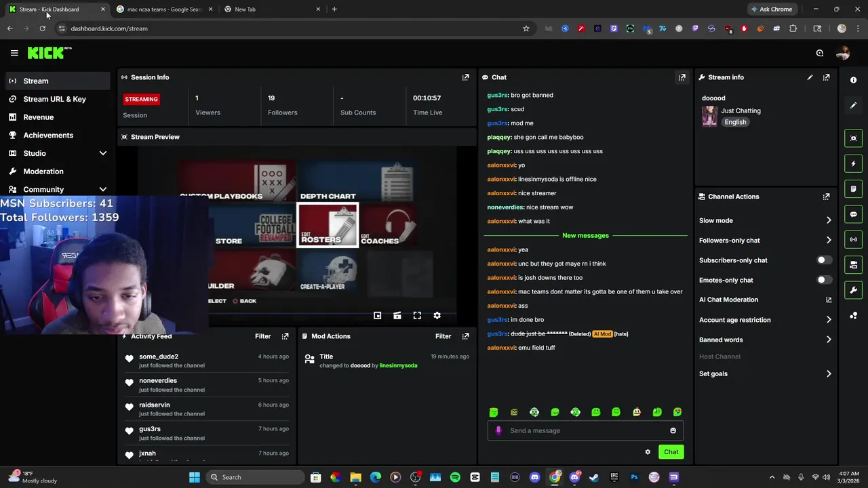This screenshot has height=488, width=868.
Task: Toggle the activity feed note widget in rail
Action: coord(853,188)
